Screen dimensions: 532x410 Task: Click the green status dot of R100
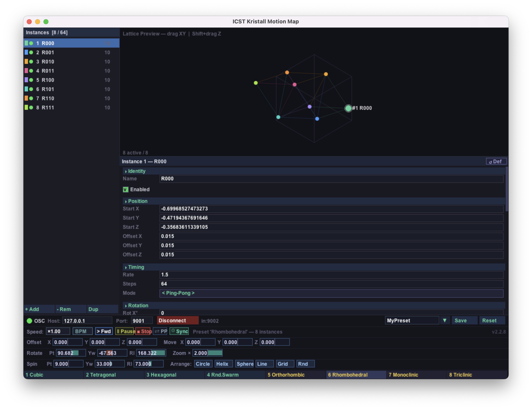click(x=31, y=80)
